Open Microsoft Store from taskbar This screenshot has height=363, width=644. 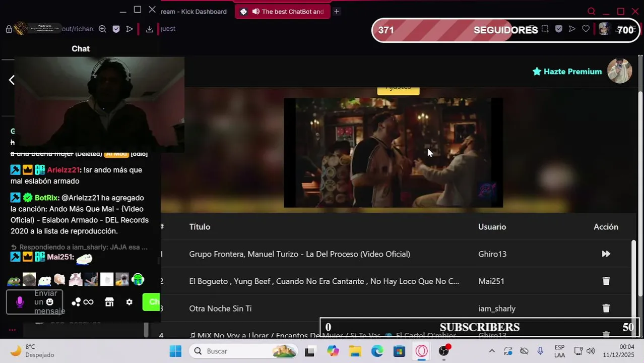click(400, 351)
